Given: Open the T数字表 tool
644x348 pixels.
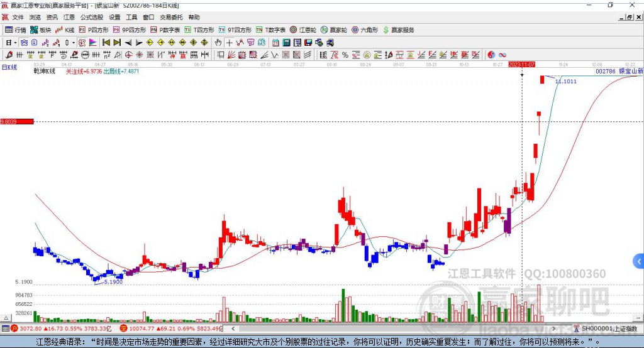Looking at the screenshot, I should tap(270, 30).
